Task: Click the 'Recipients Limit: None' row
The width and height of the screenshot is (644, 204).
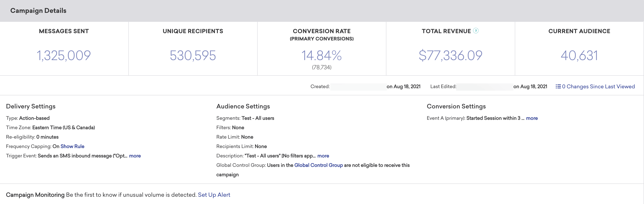Action: 242,146
